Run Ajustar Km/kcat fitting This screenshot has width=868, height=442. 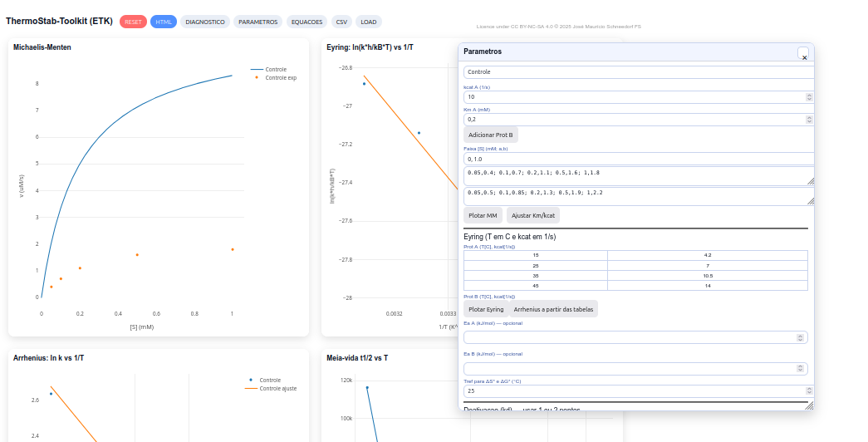tap(533, 215)
